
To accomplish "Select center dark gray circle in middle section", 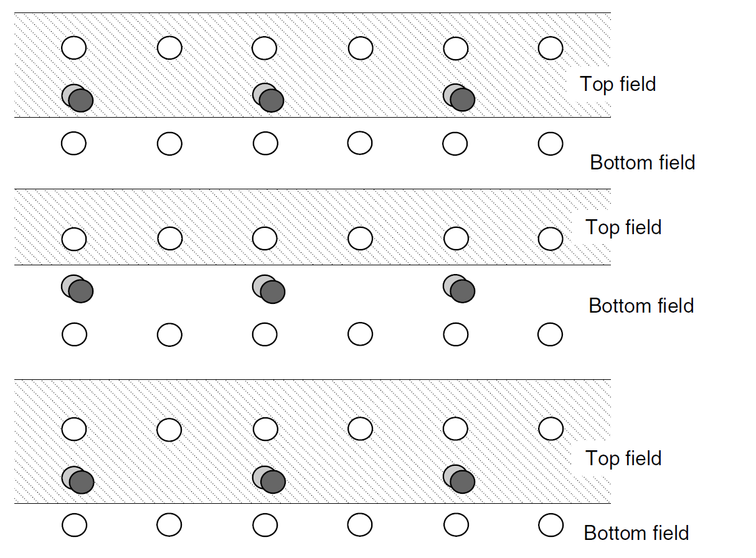I will point(273,291).
